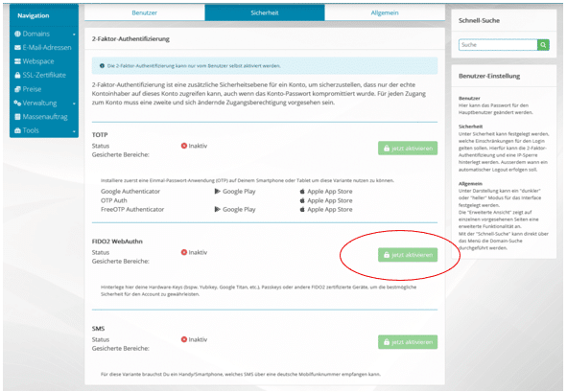Switch to the Benutzer tab
The width and height of the screenshot is (567, 392).
(x=144, y=12)
